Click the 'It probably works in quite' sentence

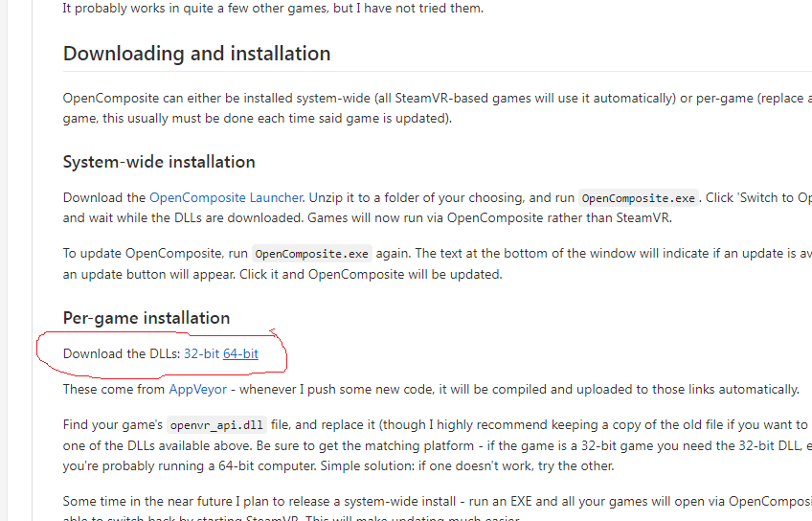tap(273, 9)
